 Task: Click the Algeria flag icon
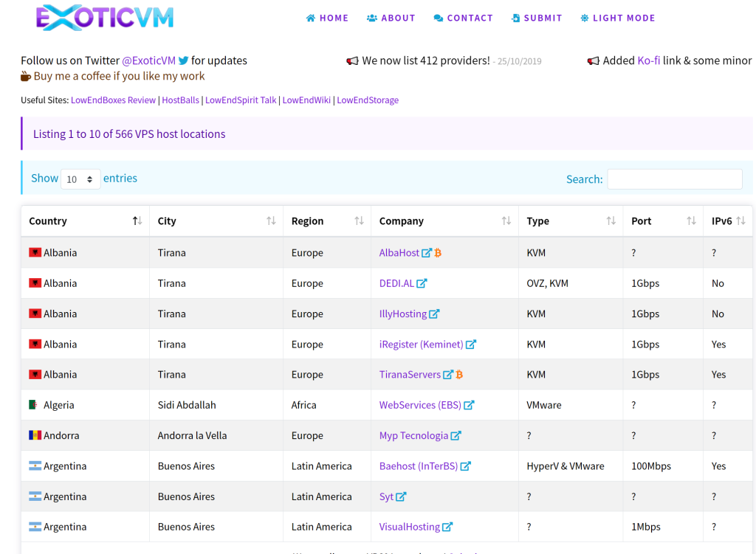[x=33, y=405]
